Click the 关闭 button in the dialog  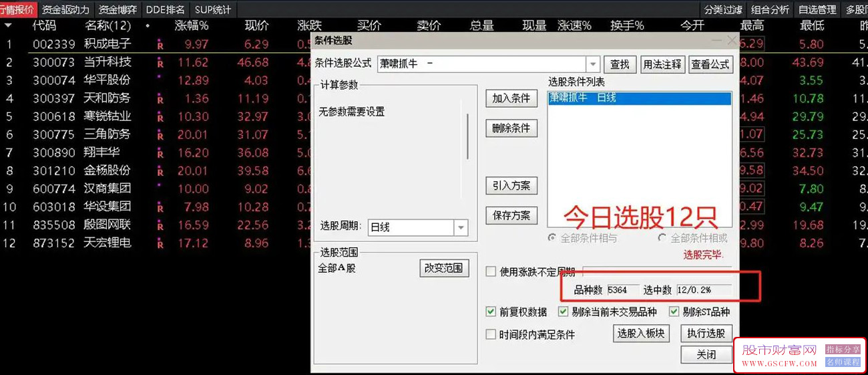(x=706, y=354)
